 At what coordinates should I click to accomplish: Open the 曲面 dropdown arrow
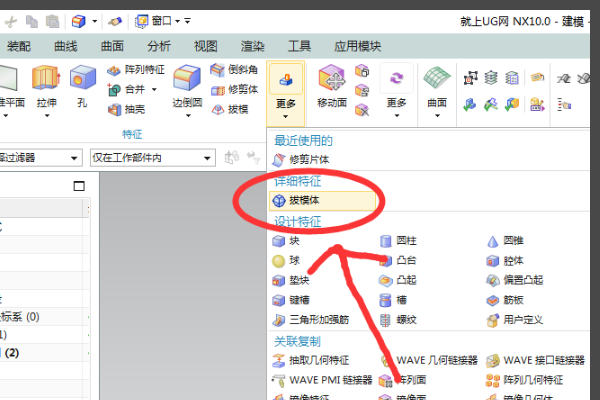(x=437, y=115)
